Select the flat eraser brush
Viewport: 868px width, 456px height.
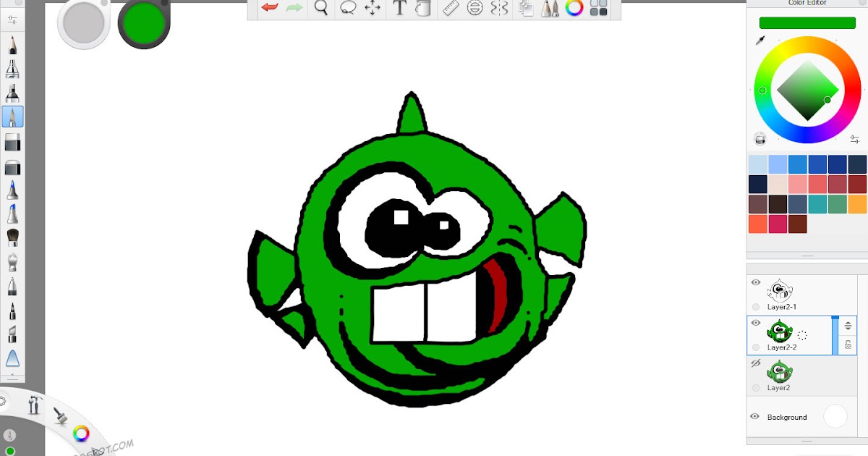12,142
